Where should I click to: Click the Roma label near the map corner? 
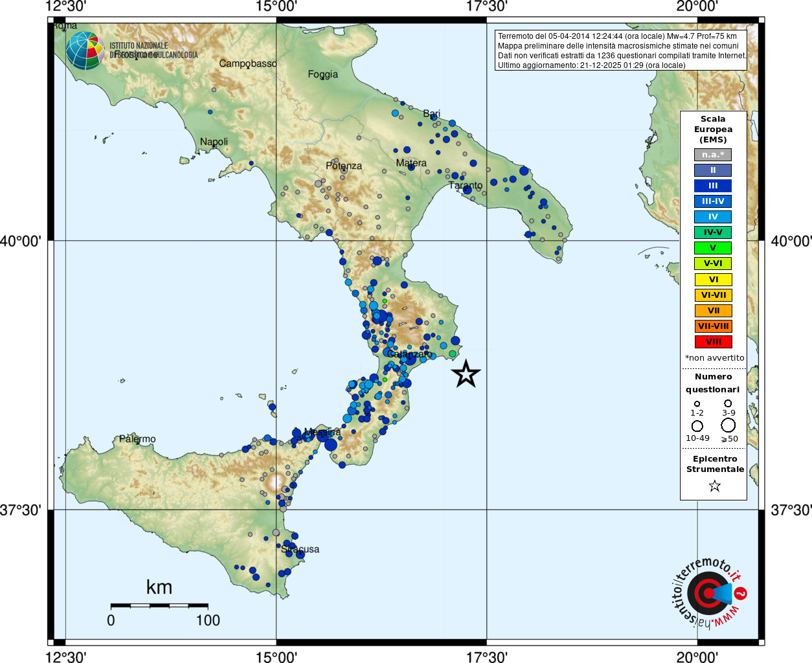(65, 26)
